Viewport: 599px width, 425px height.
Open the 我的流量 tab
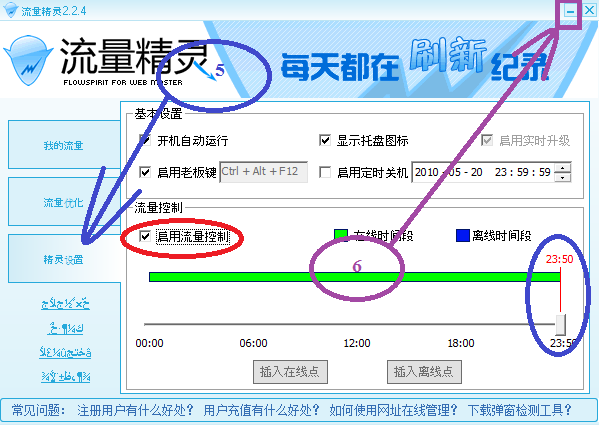click(64, 145)
